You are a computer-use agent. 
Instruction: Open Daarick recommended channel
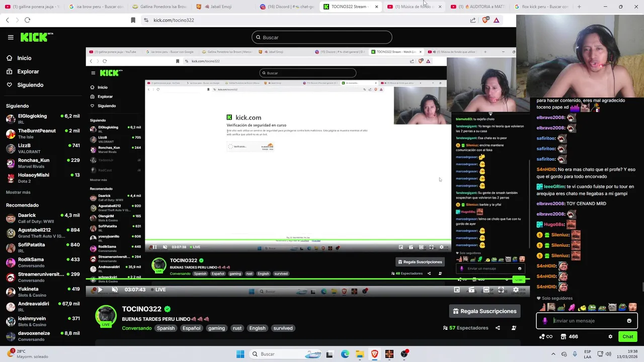pyautogui.click(x=43, y=218)
